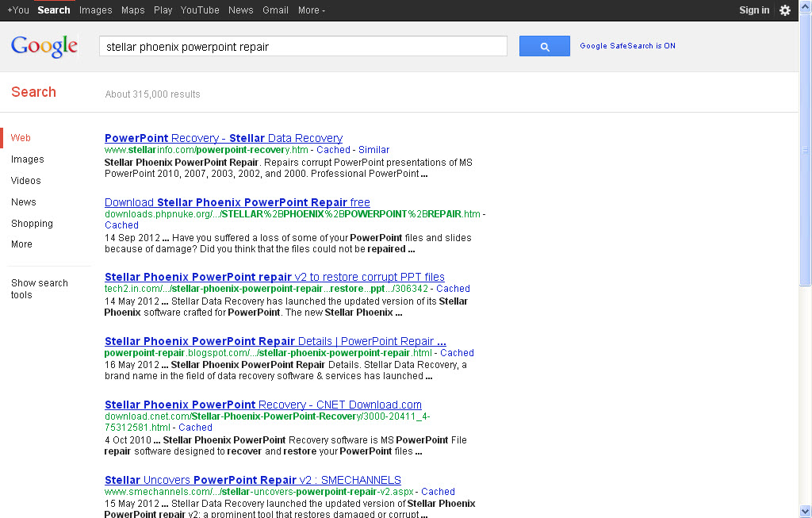812x518 pixels.
Task: Open Cached link for download.cnet.com result
Action: coord(195,428)
